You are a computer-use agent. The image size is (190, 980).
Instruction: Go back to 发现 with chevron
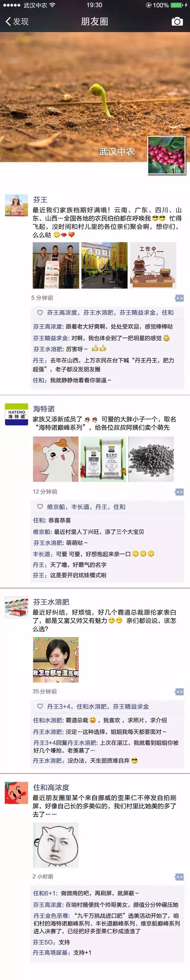click(17, 21)
